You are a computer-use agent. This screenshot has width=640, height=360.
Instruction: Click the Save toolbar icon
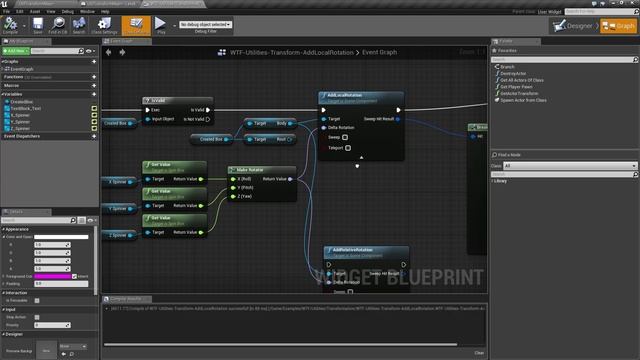38,26
